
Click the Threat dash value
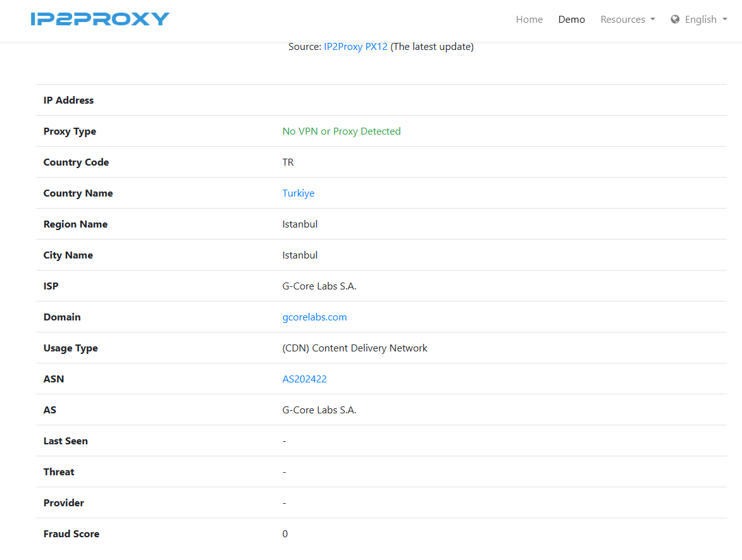(x=285, y=472)
